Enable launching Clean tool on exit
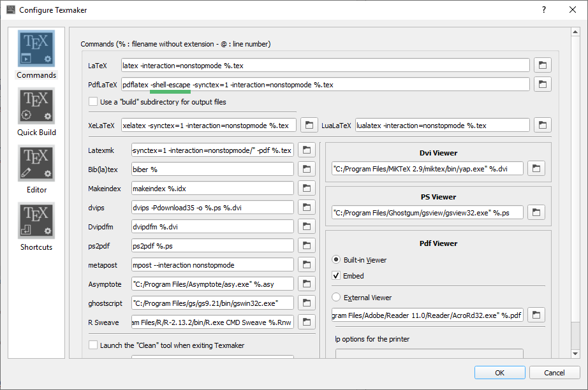Image resolution: width=588 pixels, height=390 pixels. coord(93,345)
